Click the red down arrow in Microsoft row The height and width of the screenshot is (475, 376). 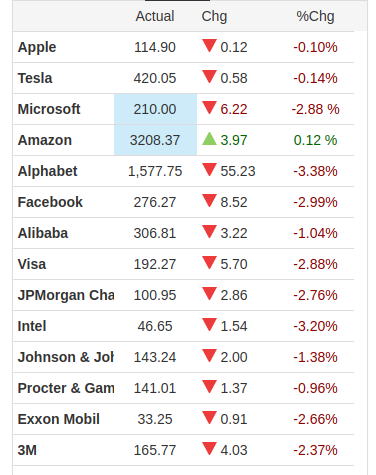[209, 108]
